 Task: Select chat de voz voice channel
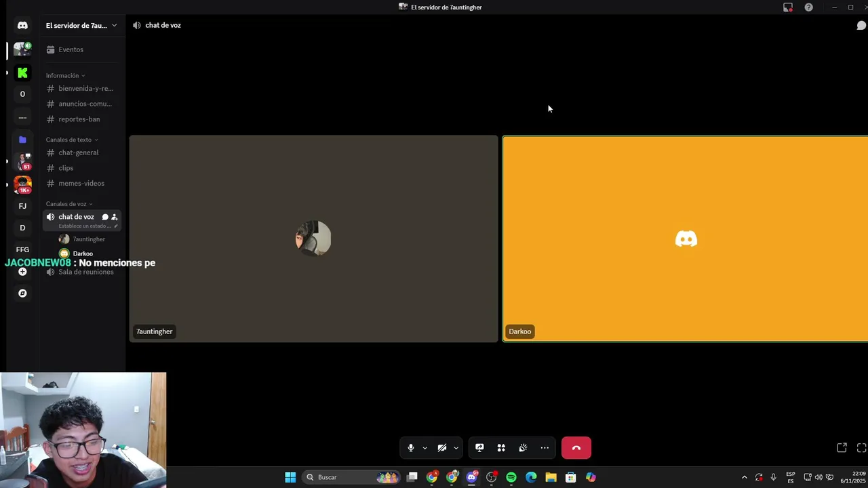point(76,217)
